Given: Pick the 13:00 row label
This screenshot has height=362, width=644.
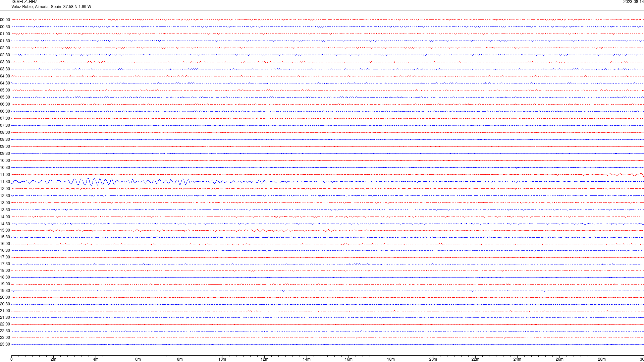Looking at the screenshot, I should click(x=5, y=203).
